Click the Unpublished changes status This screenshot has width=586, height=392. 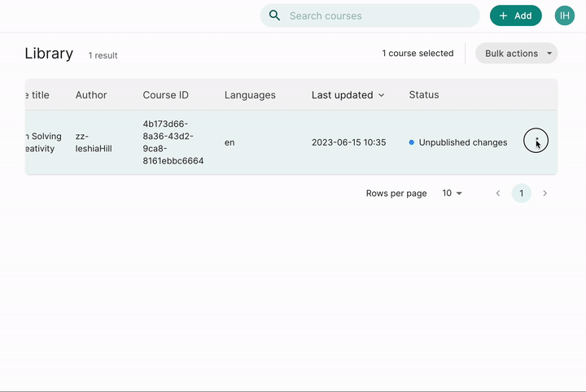tap(458, 142)
